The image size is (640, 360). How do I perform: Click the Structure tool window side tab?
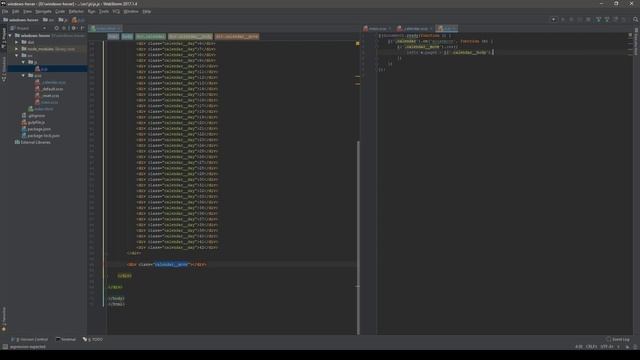tap(4, 70)
